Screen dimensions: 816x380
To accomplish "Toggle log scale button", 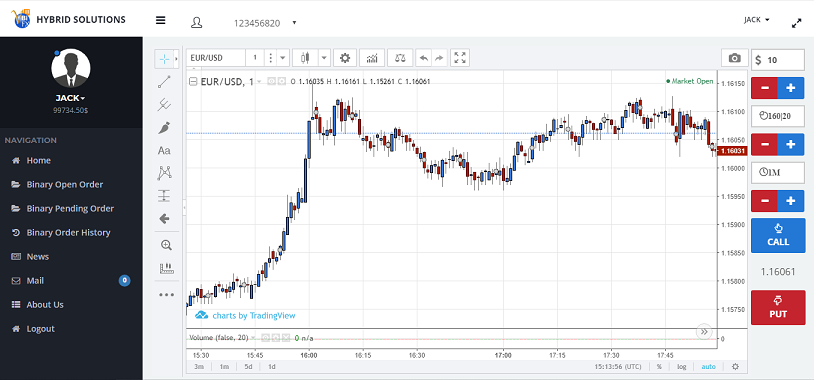I will pos(682,366).
